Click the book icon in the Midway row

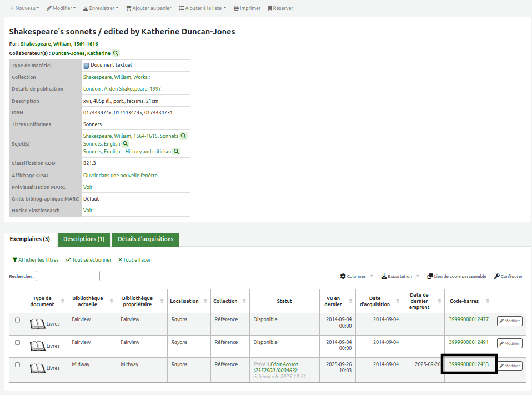[37, 368]
